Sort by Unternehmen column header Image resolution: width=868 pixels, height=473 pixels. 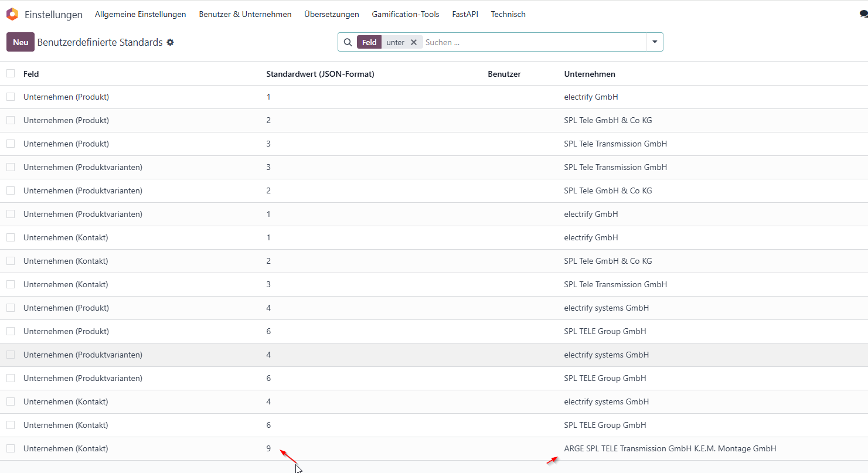[590, 74]
